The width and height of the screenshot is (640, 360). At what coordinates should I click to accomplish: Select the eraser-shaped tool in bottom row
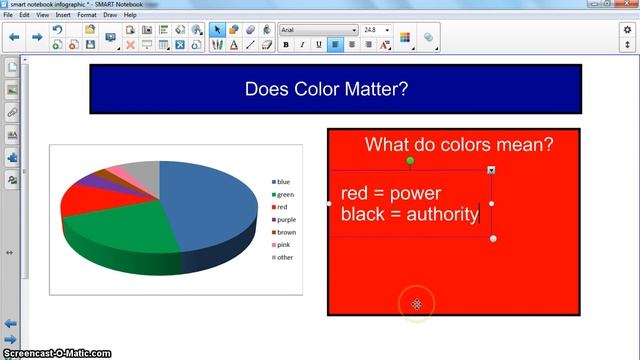point(267,44)
